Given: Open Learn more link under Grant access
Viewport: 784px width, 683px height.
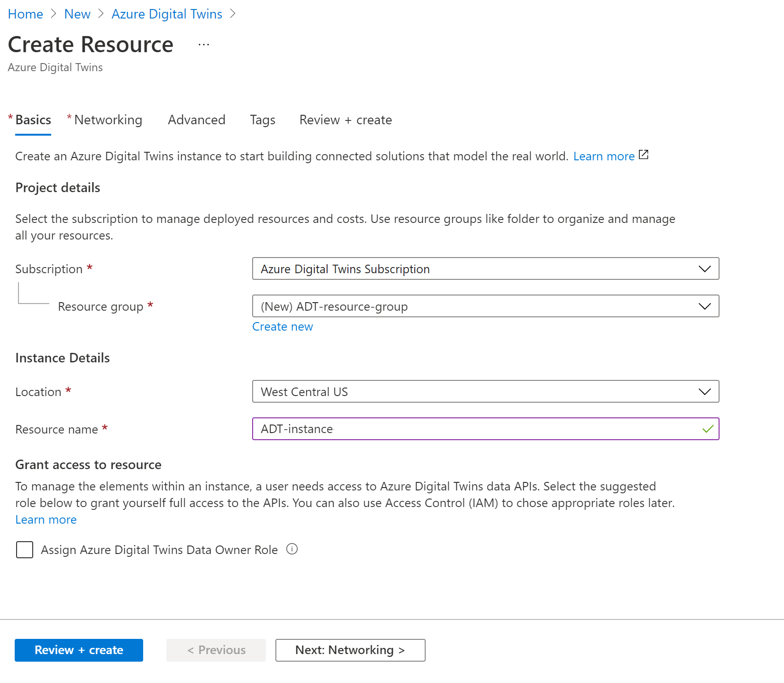Looking at the screenshot, I should 46,520.
